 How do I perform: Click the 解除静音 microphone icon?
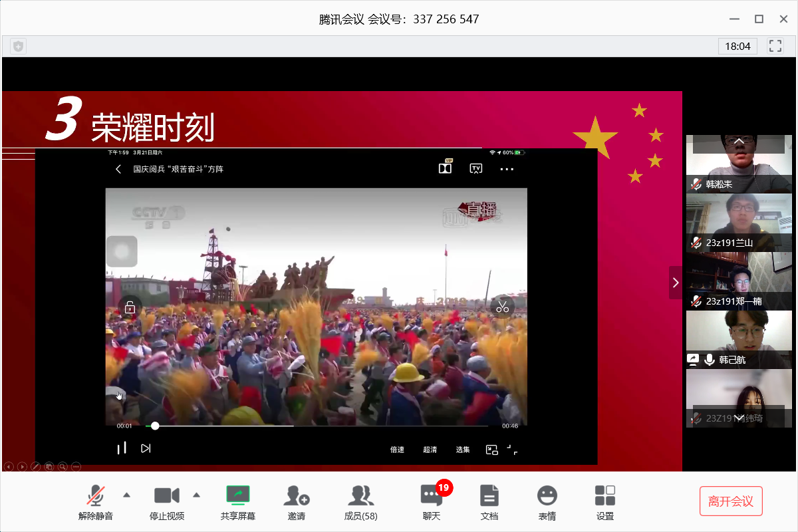pyautogui.click(x=96, y=496)
